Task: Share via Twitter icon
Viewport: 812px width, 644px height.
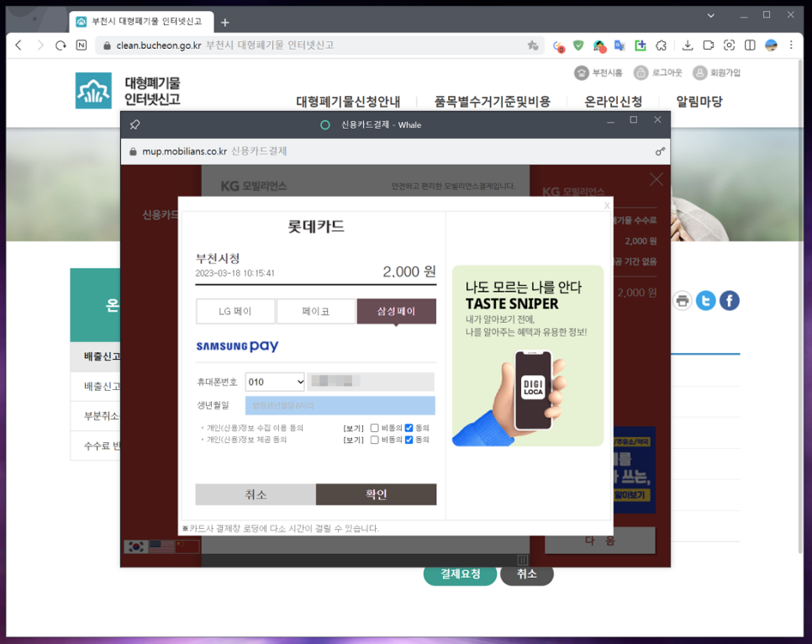Action: pyautogui.click(x=706, y=300)
